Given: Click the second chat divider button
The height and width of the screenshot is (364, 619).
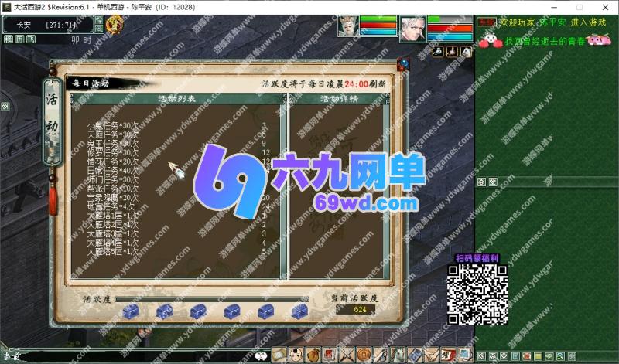Looking at the screenshot, I should [x=493, y=182].
